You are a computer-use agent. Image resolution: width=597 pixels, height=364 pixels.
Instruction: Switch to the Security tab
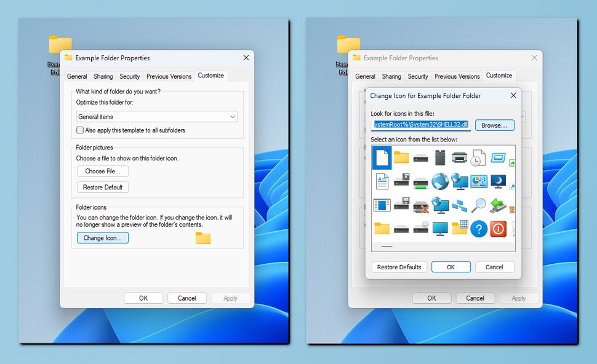[129, 76]
